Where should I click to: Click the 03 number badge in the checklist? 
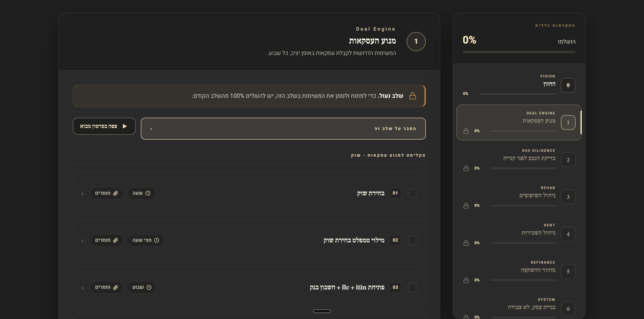point(395,287)
